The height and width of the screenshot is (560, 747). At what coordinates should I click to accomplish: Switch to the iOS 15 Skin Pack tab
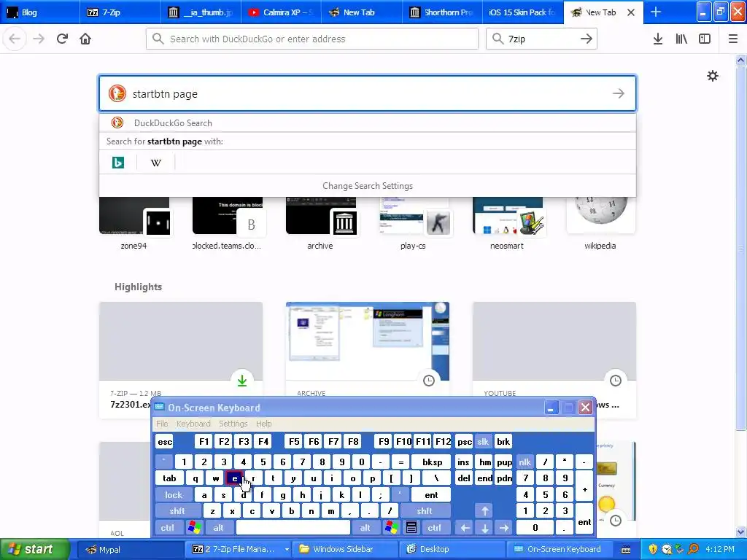pyautogui.click(x=522, y=12)
